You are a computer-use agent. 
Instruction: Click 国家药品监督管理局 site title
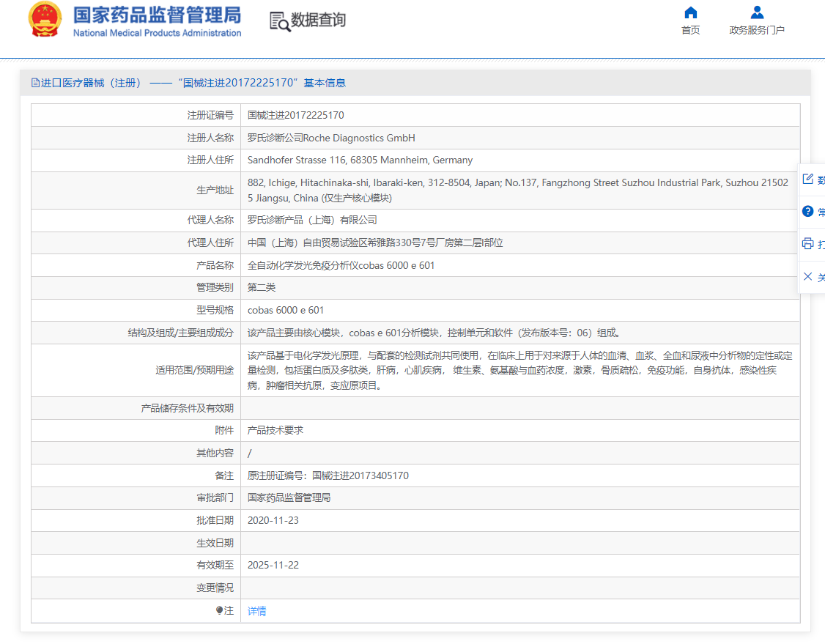(157, 15)
